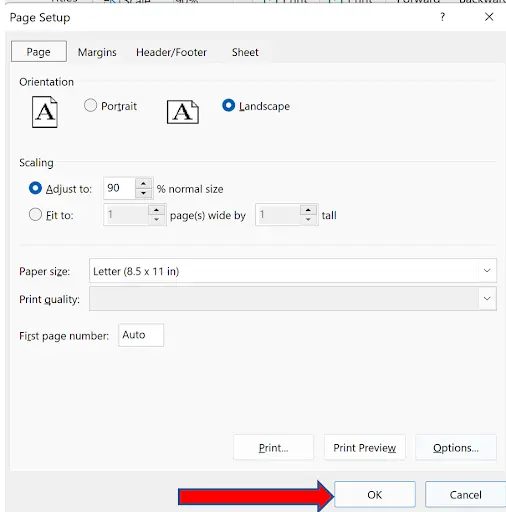This screenshot has height=512, width=506.
Task: Decrease the pages tall spinner
Action: 308,220
